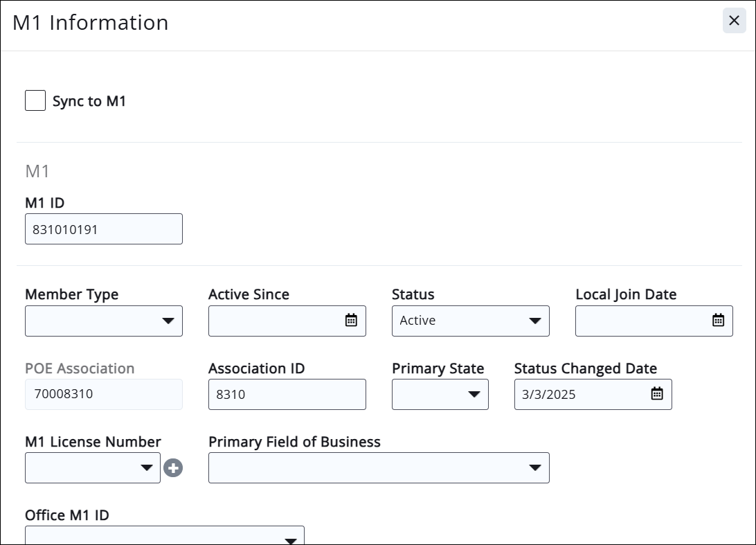Click the M1 ID input field
Screen dimensions: 756x545
click(103, 229)
